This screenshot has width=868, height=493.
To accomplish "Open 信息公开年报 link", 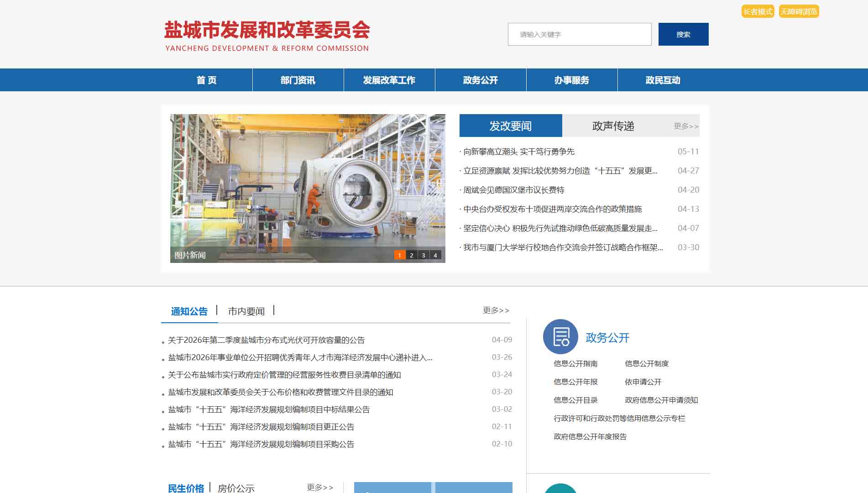I will (x=575, y=382).
